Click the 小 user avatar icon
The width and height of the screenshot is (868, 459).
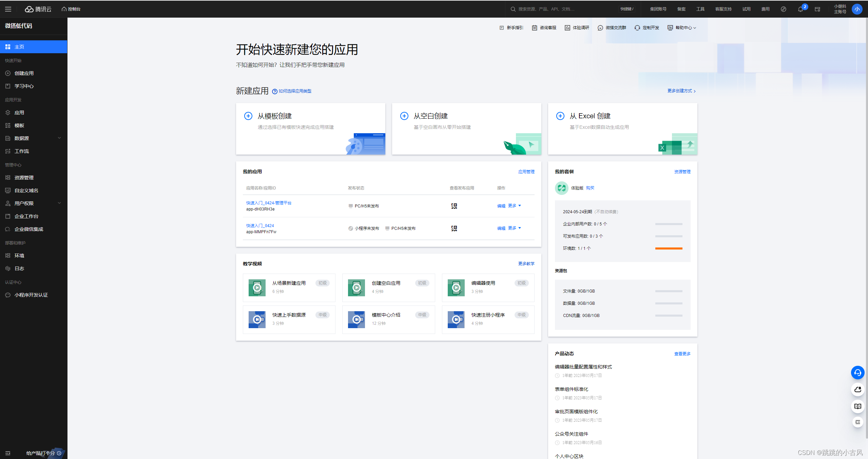(x=857, y=9)
